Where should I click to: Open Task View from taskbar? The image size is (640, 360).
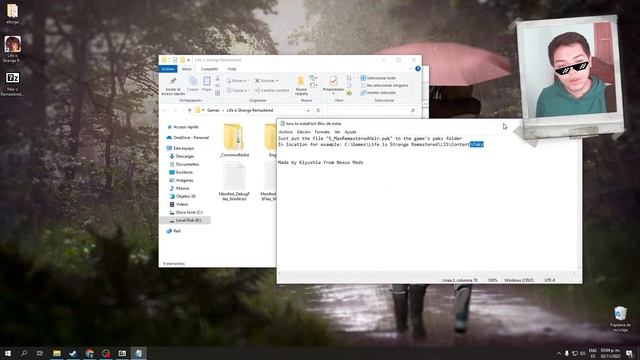[x=40, y=353]
